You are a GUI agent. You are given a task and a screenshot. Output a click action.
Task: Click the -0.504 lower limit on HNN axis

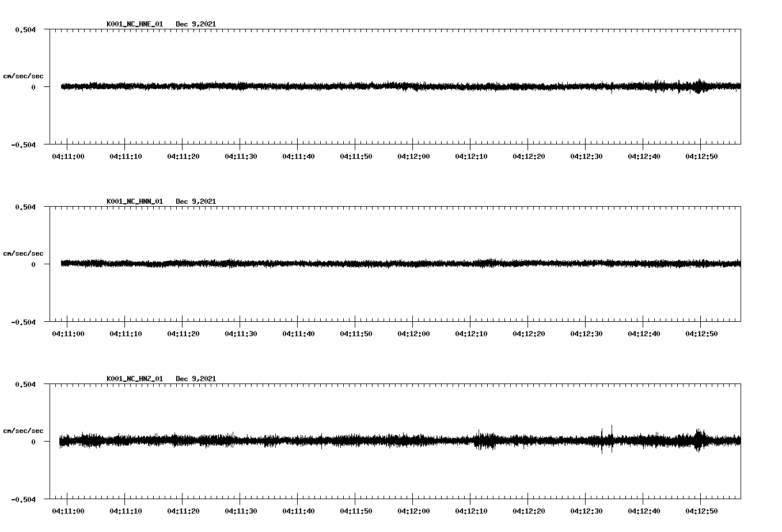tap(23, 322)
